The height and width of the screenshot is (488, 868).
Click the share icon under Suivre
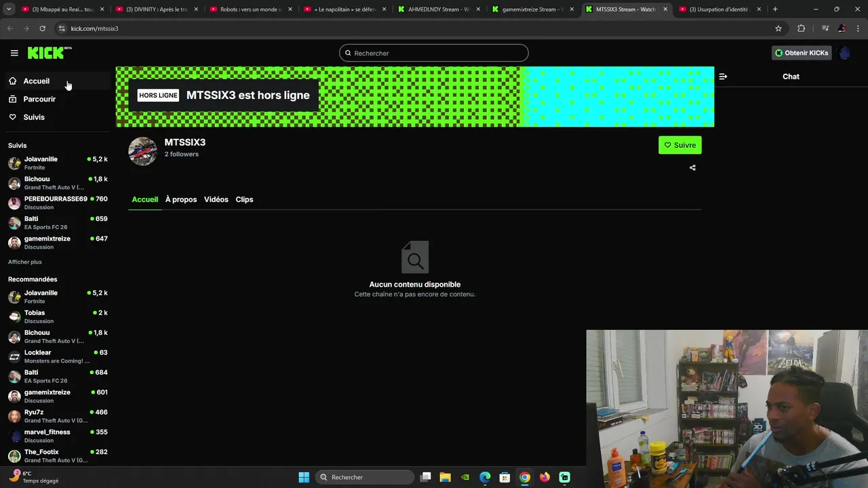(692, 167)
